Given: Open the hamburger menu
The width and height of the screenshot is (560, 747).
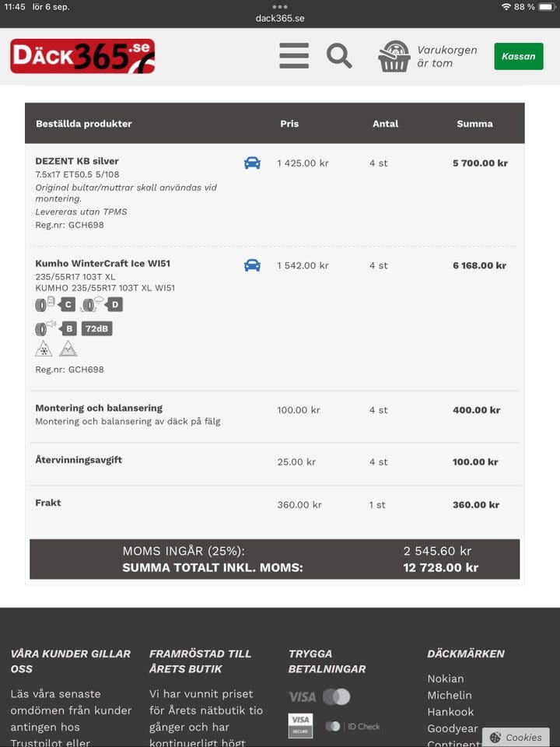Looking at the screenshot, I should coord(294,56).
